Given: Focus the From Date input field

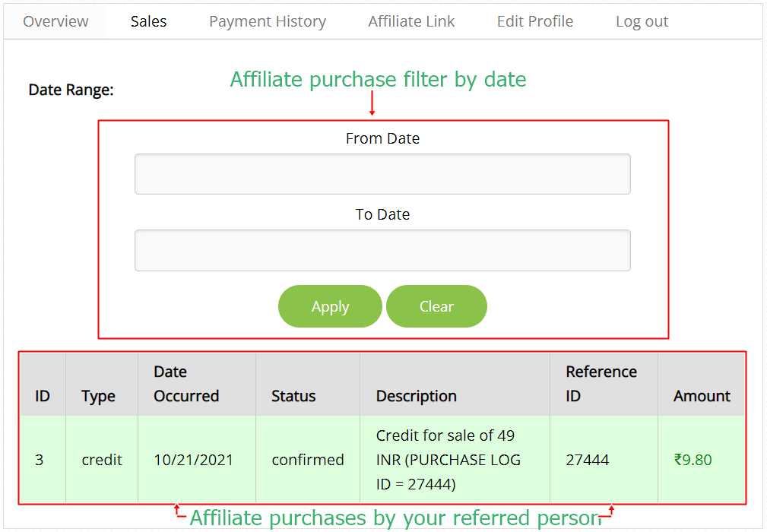Looking at the screenshot, I should point(382,174).
